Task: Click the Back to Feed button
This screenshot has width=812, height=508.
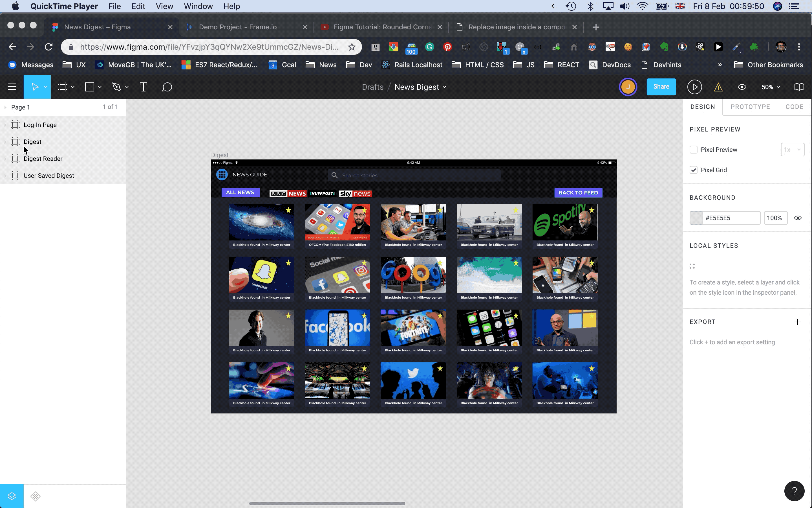Action: pos(578,193)
